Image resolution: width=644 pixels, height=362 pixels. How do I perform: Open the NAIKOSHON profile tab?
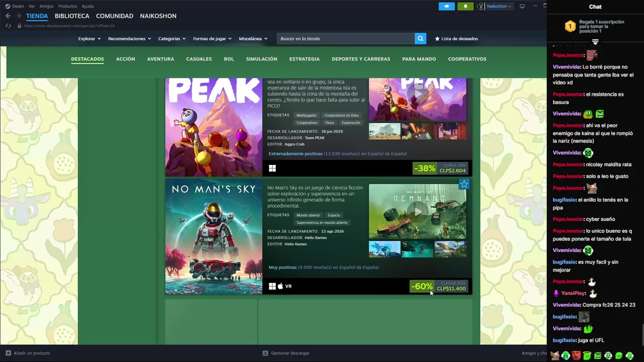pyautogui.click(x=158, y=16)
